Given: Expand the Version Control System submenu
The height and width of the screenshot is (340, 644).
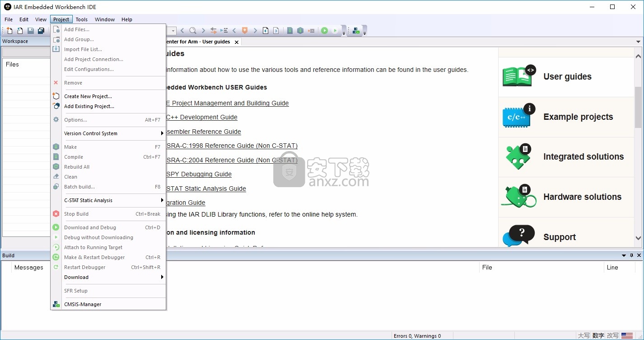Looking at the screenshot, I should coord(114,133).
